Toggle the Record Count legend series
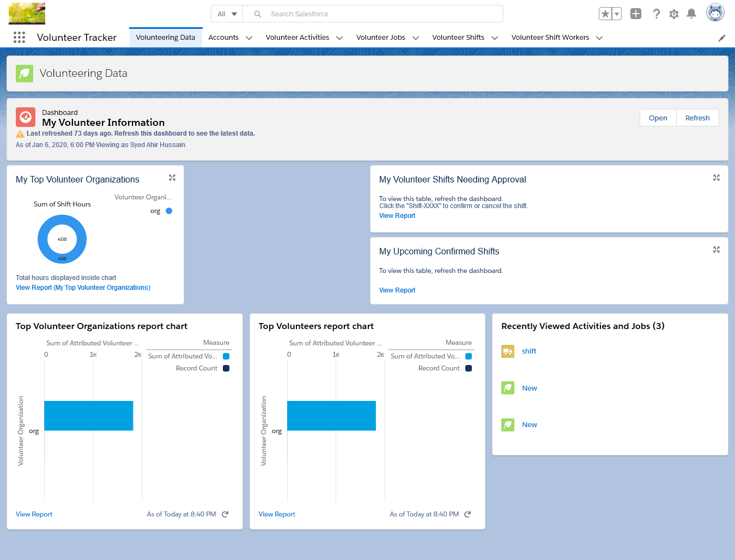Viewport: 735px width, 560px height. 227,368
